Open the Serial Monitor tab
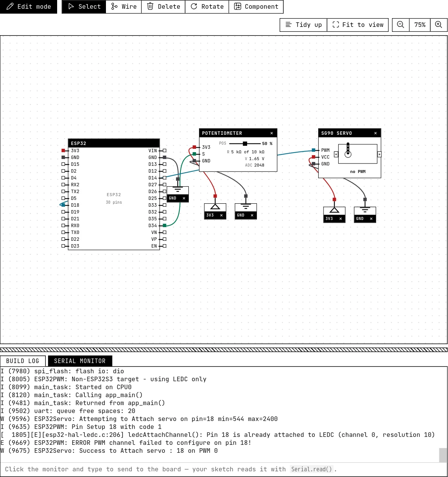This screenshot has height=477, width=448. click(x=80, y=361)
